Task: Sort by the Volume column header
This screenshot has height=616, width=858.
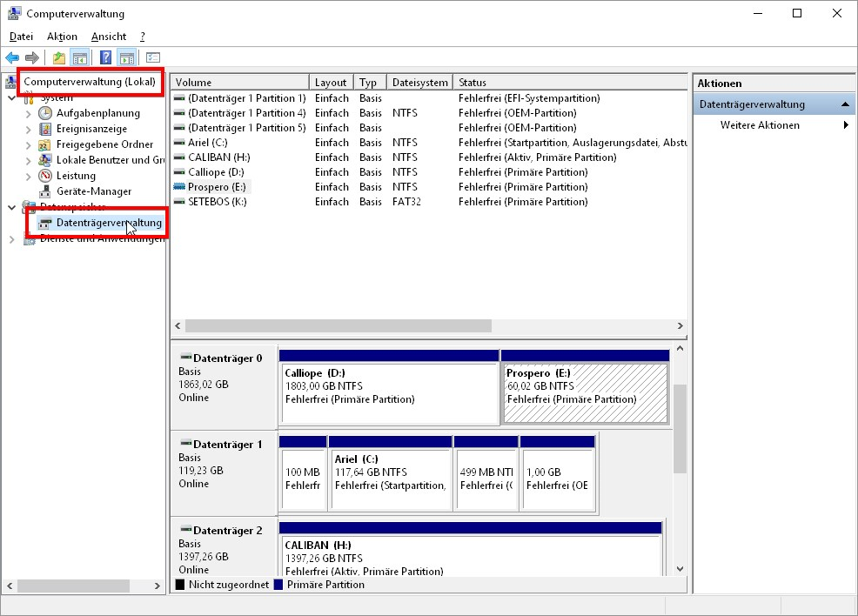Action: click(239, 82)
